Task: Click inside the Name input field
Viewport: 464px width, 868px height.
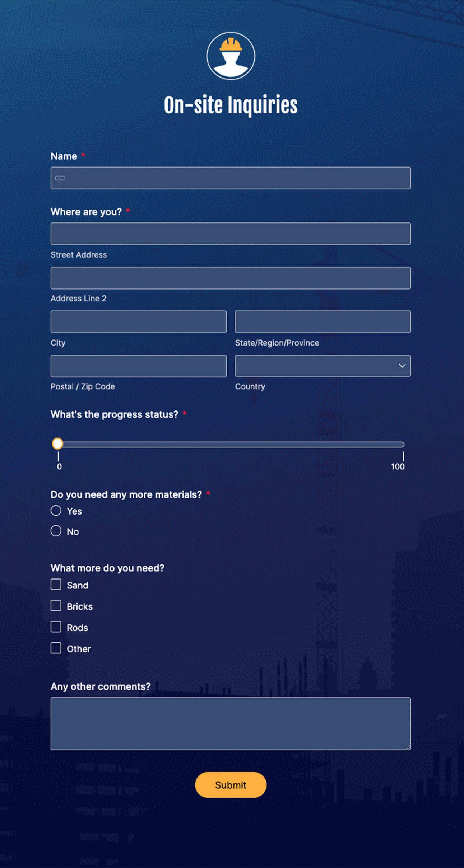Action: coord(230,178)
